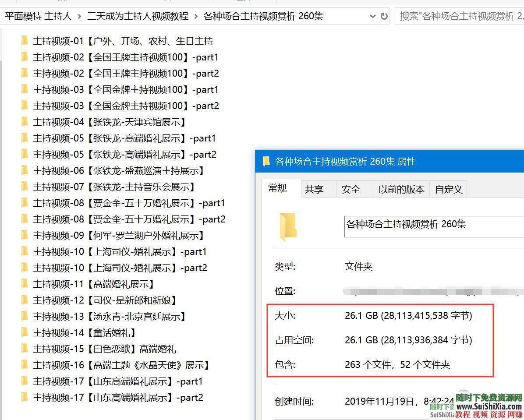Expand the breadcrumb arrow after 三天成为主持人视频教程
524x420 pixels.
tap(195, 15)
